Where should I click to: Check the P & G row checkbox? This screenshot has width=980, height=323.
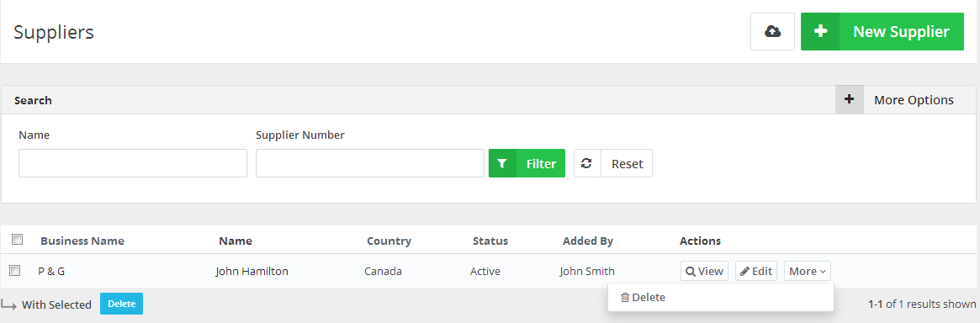tap(15, 271)
